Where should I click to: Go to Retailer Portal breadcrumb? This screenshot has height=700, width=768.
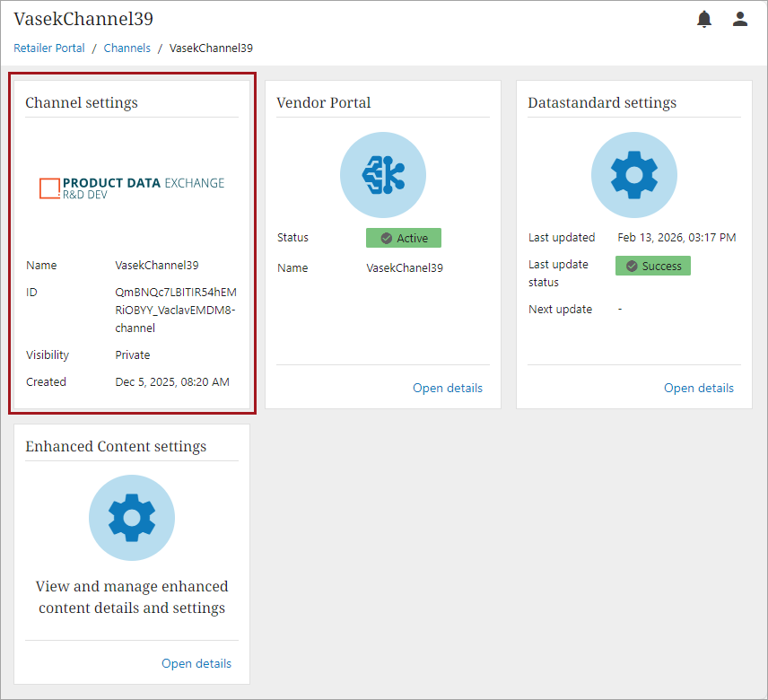49,48
